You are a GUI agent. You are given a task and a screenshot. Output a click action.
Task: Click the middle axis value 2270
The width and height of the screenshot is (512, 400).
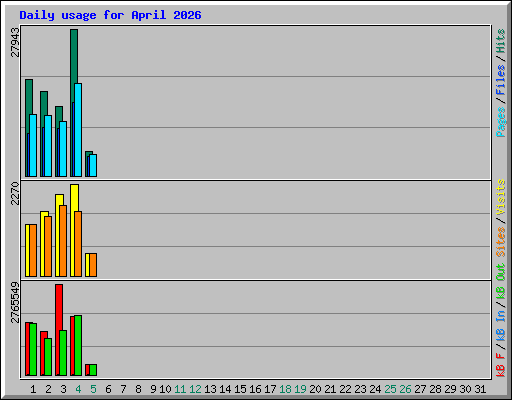15,193
